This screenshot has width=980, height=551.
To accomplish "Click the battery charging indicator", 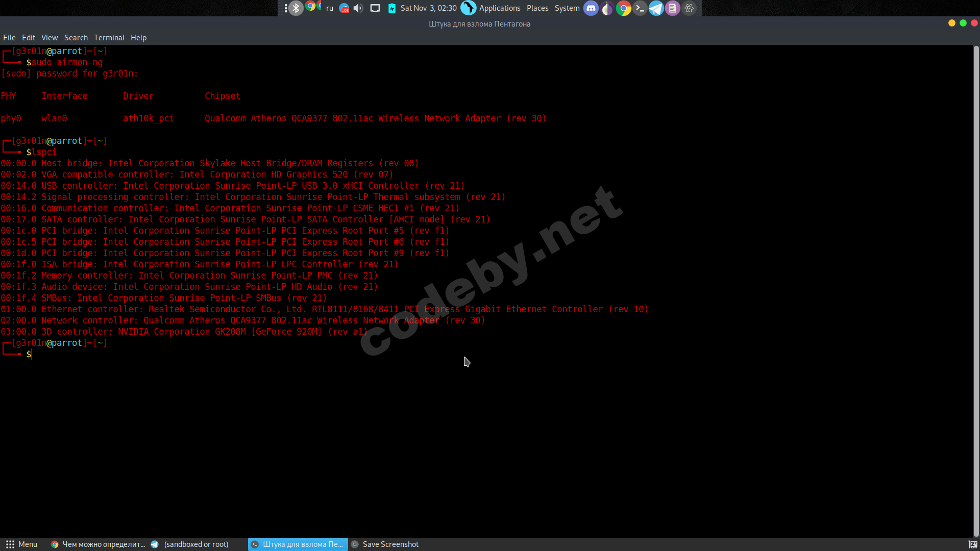I will pyautogui.click(x=391, y=8).
